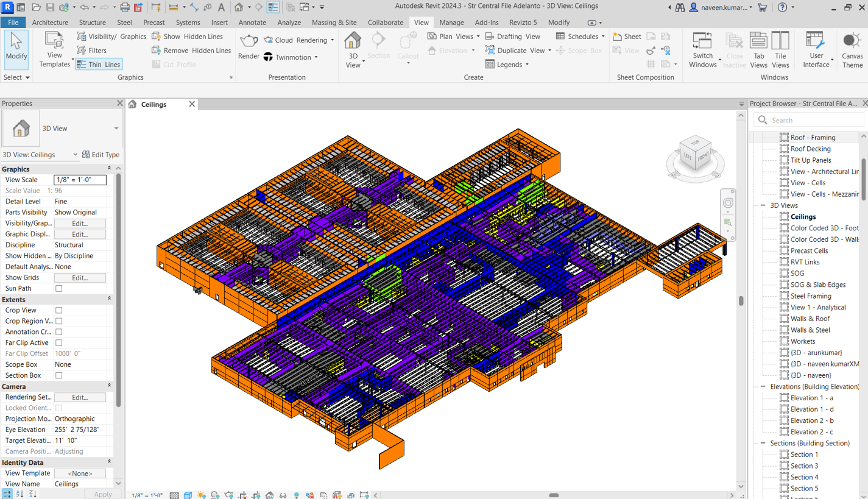The width and height of the screenshot is (868, 499).
Task: Open the Cloud Rendering dropdown arrow
Action: coord(333,40)
